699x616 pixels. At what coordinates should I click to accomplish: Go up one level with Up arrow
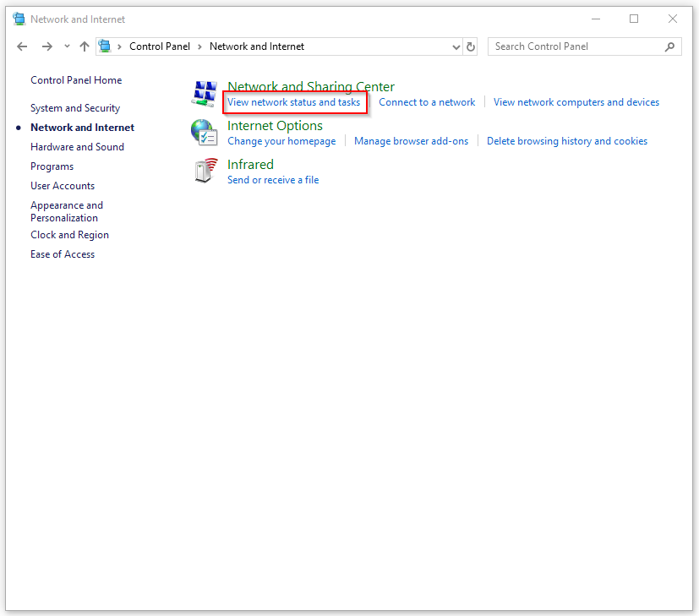84,46
